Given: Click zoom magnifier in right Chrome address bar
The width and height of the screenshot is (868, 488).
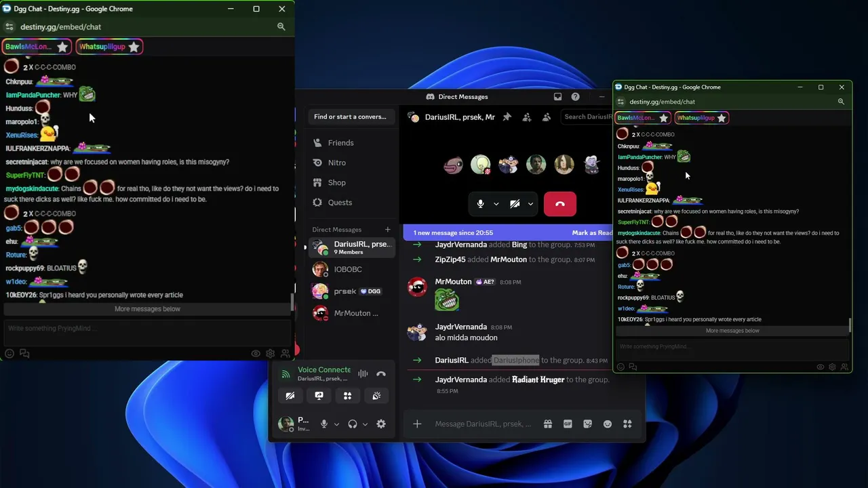Looking at the screenshot, I should (x=841, y=102).
